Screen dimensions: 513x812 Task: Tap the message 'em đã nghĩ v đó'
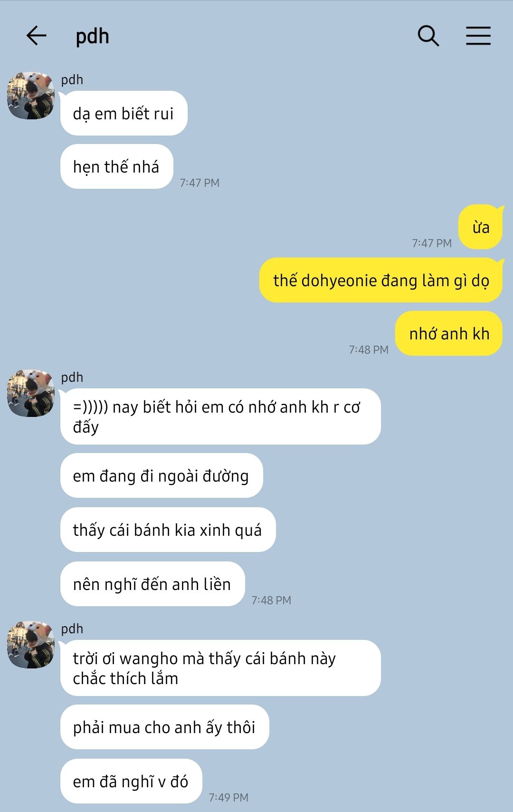click(131, 781)
